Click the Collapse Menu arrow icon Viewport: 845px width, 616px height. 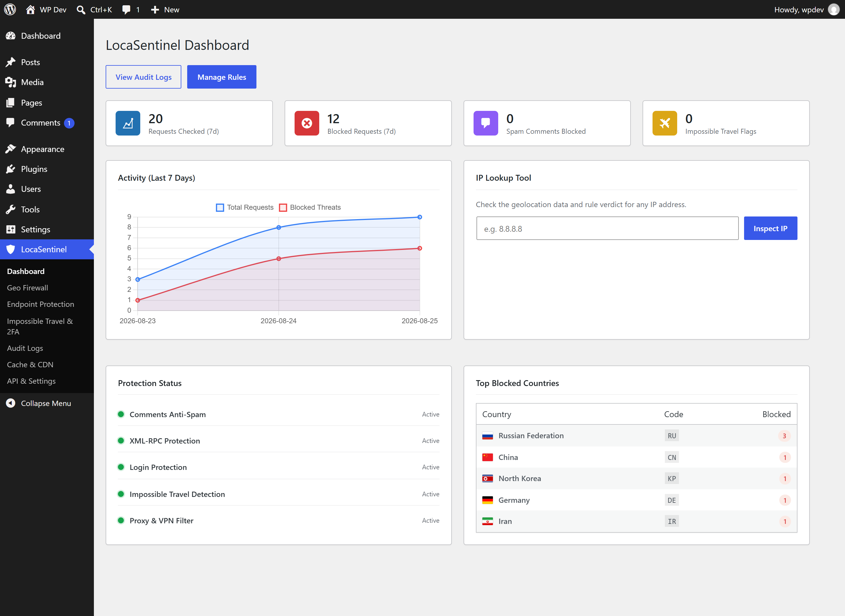[x=11, y=403]
